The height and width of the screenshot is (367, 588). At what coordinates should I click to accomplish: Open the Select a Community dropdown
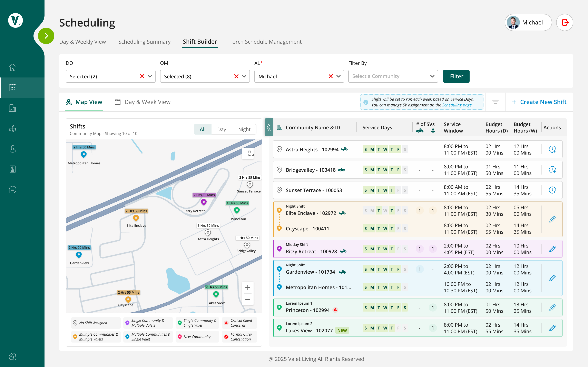[393, 76]
